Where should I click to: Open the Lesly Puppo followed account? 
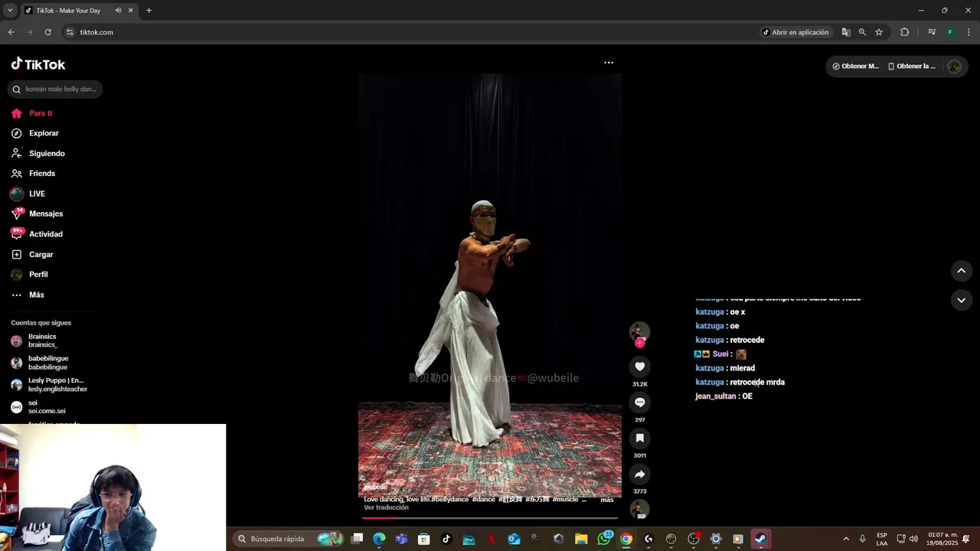click(49, 385)
